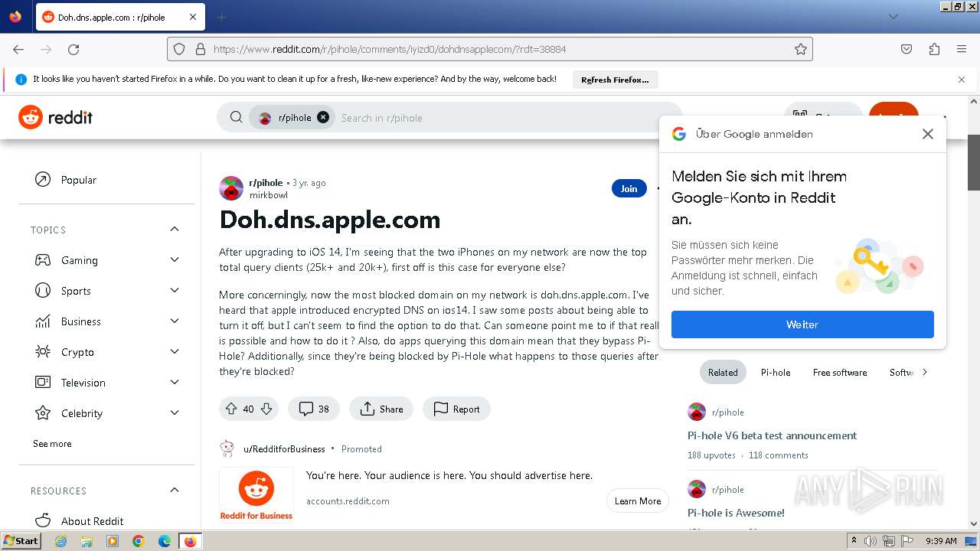
Task: Click the r/pihole subreddit avatar by the post
Action: [231, 188]
